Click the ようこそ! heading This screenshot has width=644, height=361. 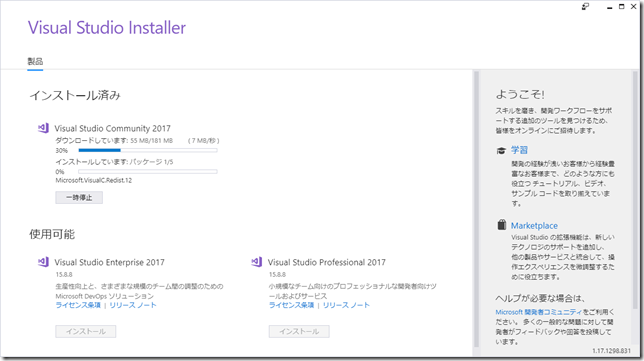click(x=520, y=94)
